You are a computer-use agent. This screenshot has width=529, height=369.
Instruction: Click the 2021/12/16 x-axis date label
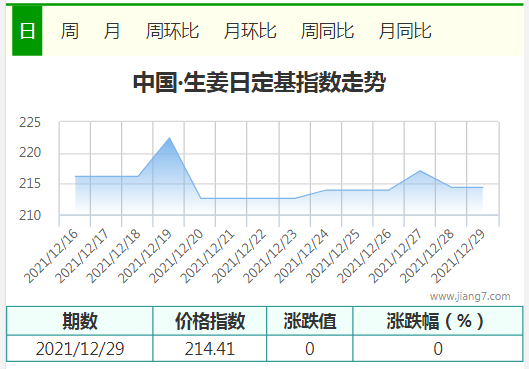point(51,256)
